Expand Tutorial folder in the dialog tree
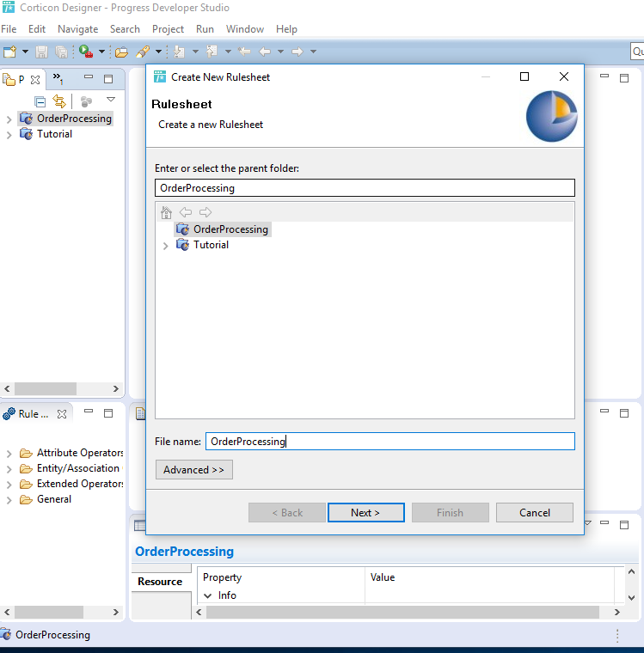The image size is (644, 653). pyautogui.click(x=165, y=246)
